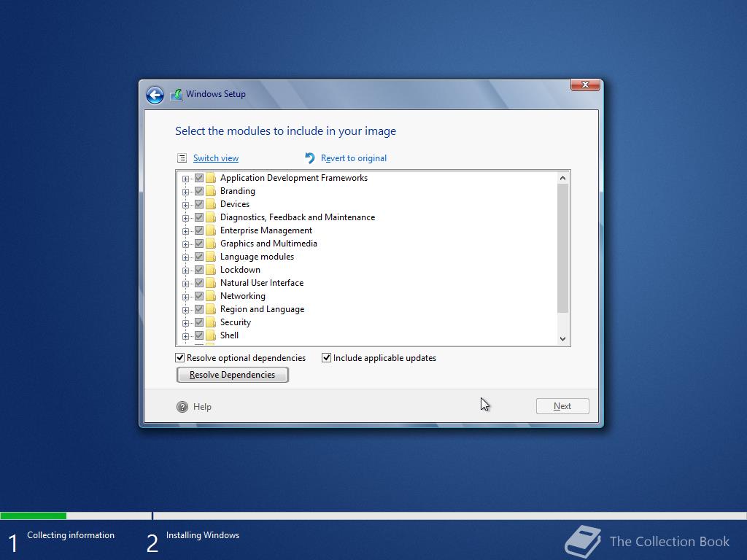Click the Switch view icon
Image resolution: width=747 pixels, height=560 pixels.
point(182,157)
